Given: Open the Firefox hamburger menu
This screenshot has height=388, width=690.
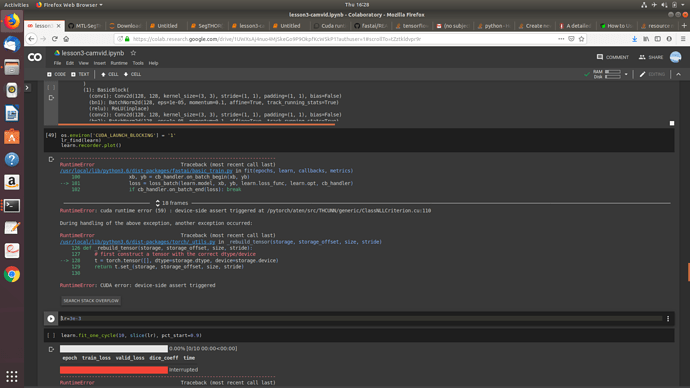Looking at the screenshot, I should pyautogui.click(x=683, y=39).
